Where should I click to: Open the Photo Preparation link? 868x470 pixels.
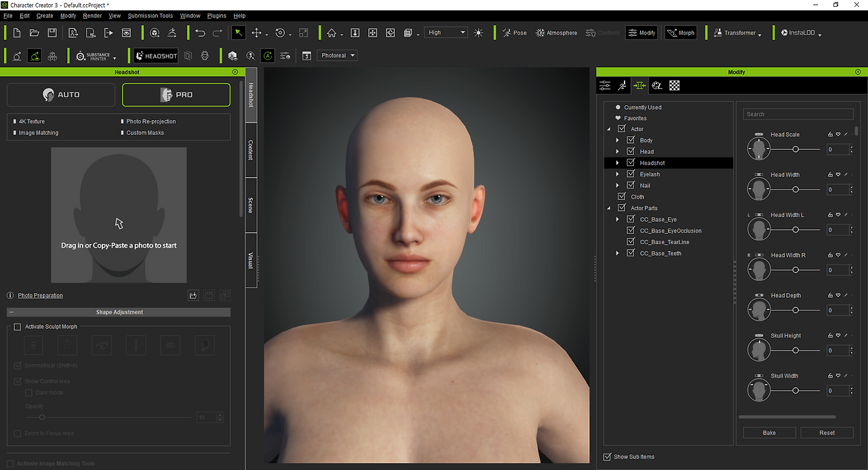point(40,296)
